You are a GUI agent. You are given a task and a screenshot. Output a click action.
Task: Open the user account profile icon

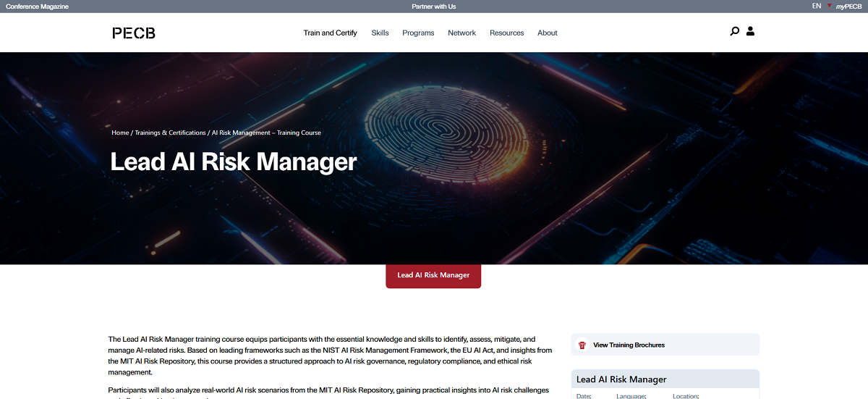point(750,31)
